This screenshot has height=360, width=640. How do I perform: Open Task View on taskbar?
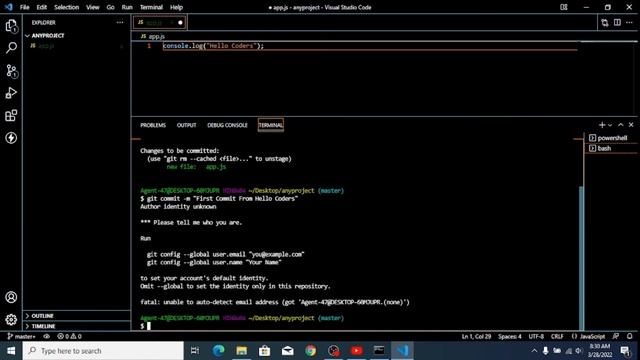pos(195,351)
